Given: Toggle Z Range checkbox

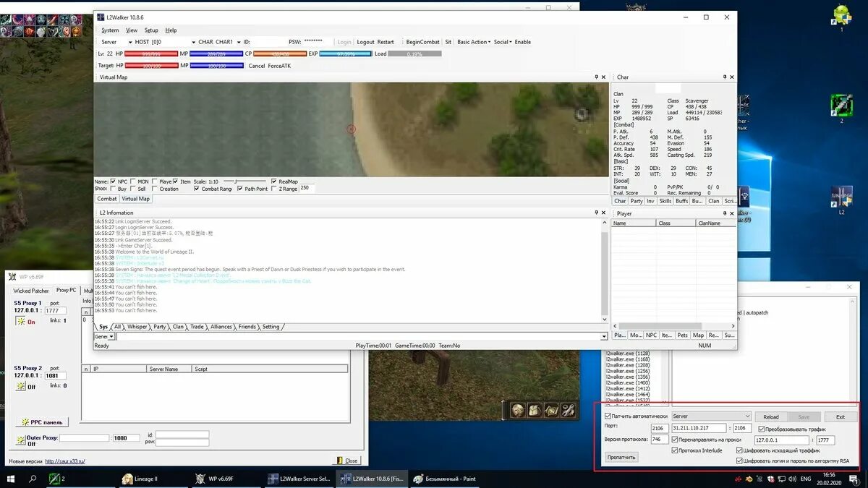Looking at the screenshot, I should pos(276,189).
